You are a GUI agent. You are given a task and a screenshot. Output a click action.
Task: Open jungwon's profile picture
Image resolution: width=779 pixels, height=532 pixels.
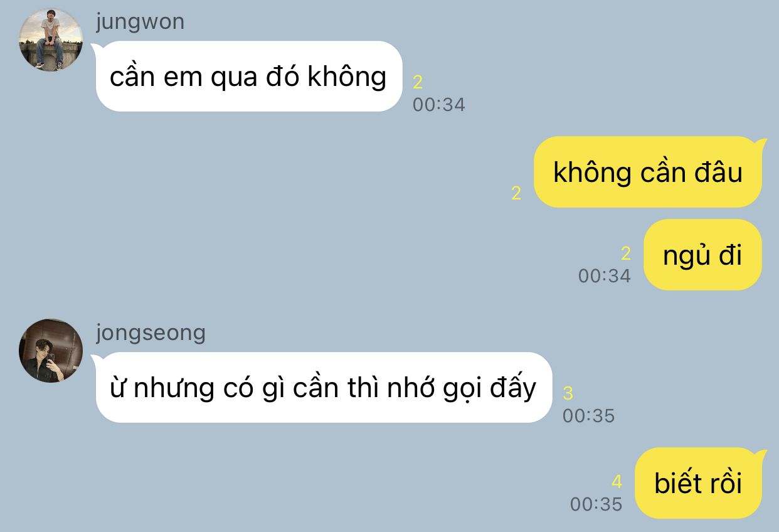point(51,40)
